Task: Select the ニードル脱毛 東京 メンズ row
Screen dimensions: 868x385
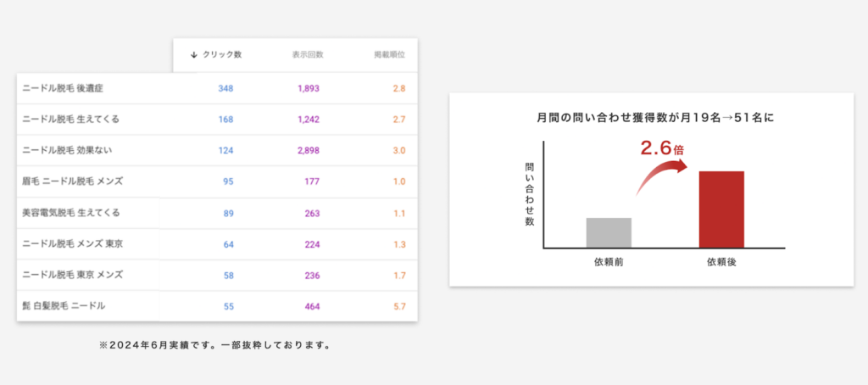Action: 72,275
